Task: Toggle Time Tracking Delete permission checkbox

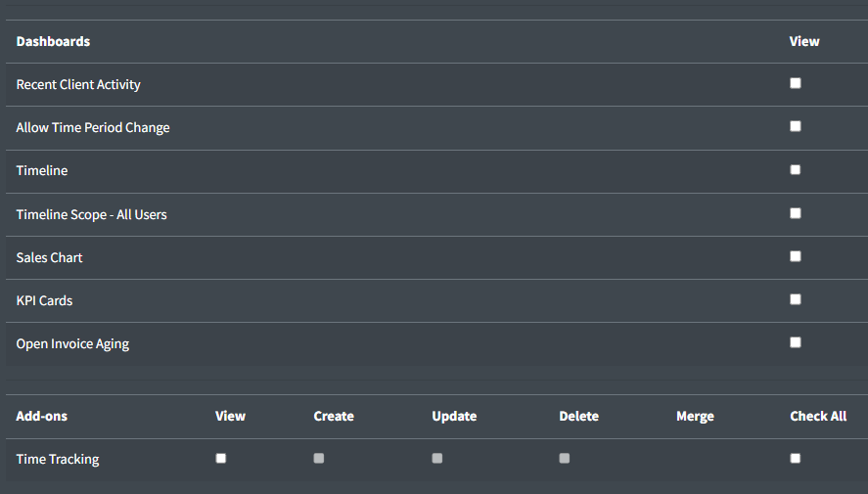Action: pos(565,458)
